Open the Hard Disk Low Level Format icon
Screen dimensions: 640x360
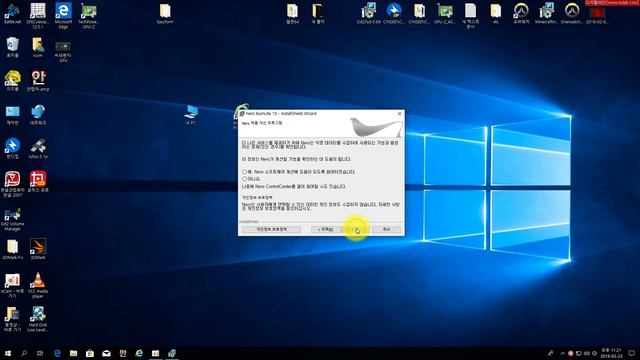(38, 319)
